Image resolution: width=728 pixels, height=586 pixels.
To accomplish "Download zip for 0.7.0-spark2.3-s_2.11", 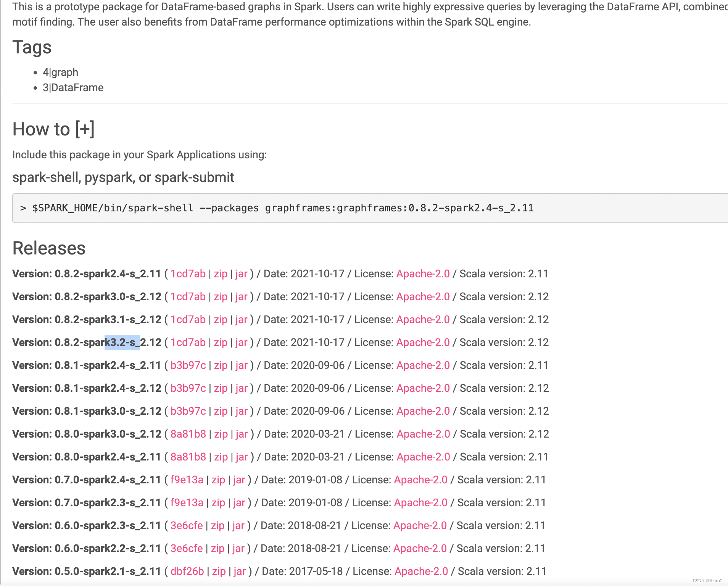I will [x=219, y=503].
